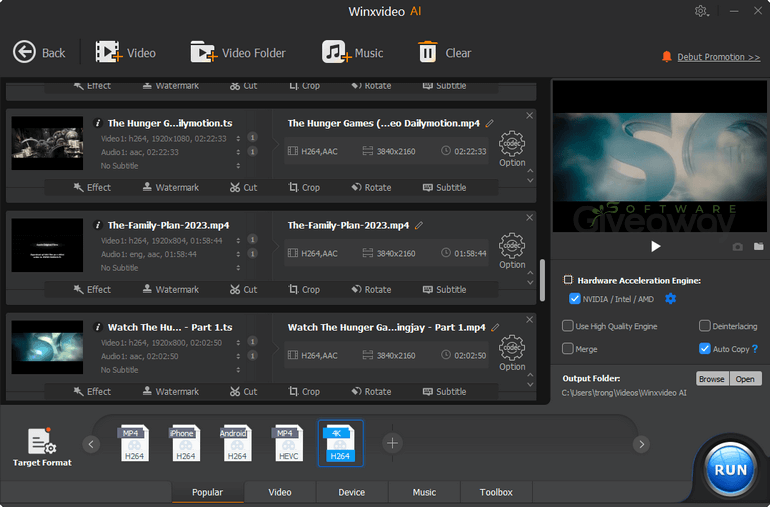The image size is (770, 507).
Task: Enable Deinterlacing checkbox
Action: coord(705,326)
